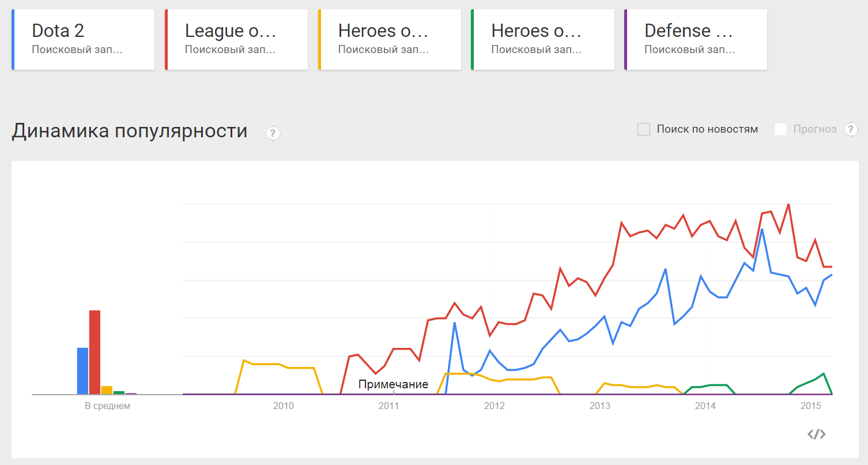Click the green average bar
868x465 pixels.
(119, 393)
